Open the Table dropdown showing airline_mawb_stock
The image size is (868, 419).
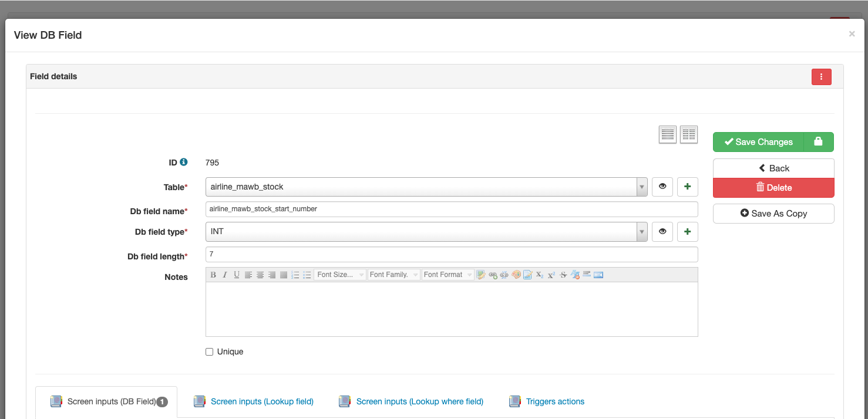(x=426, y=187)
